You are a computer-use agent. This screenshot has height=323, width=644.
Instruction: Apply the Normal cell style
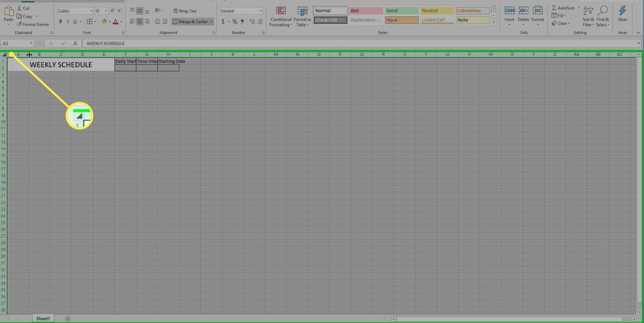tap(331, 11)
